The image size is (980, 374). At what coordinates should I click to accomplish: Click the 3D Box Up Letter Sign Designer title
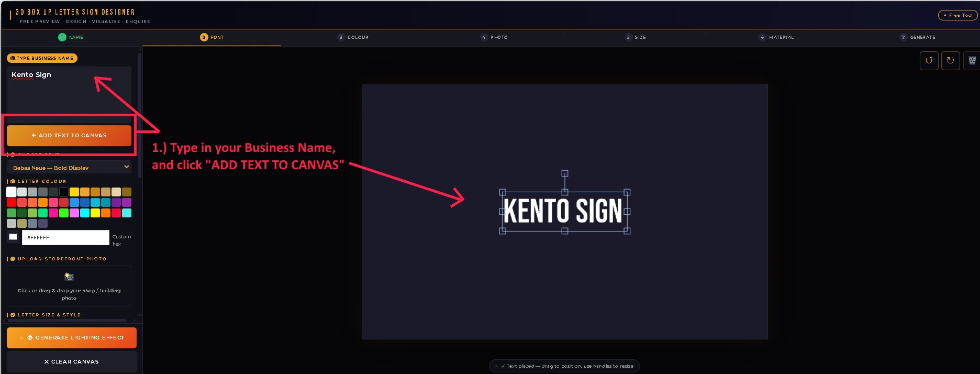click(75, 12)
